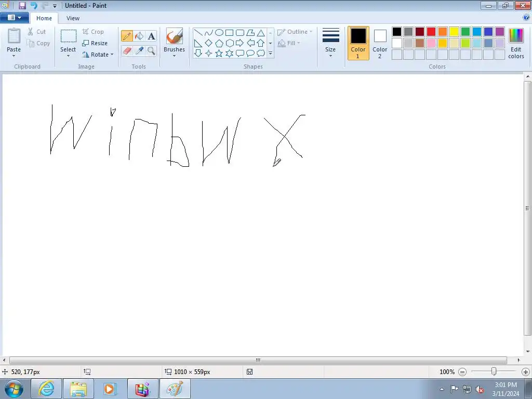Choose the Hexagon shape

230,43
